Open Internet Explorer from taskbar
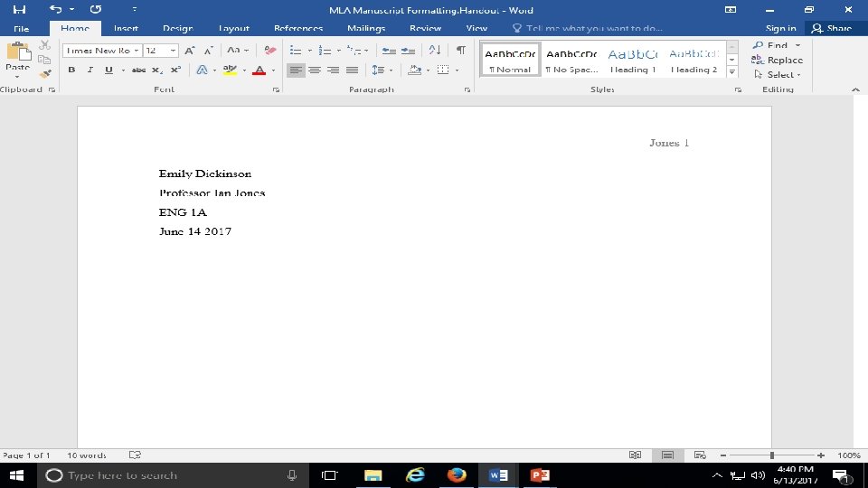 pyautogui.click(x=415, y=474)
